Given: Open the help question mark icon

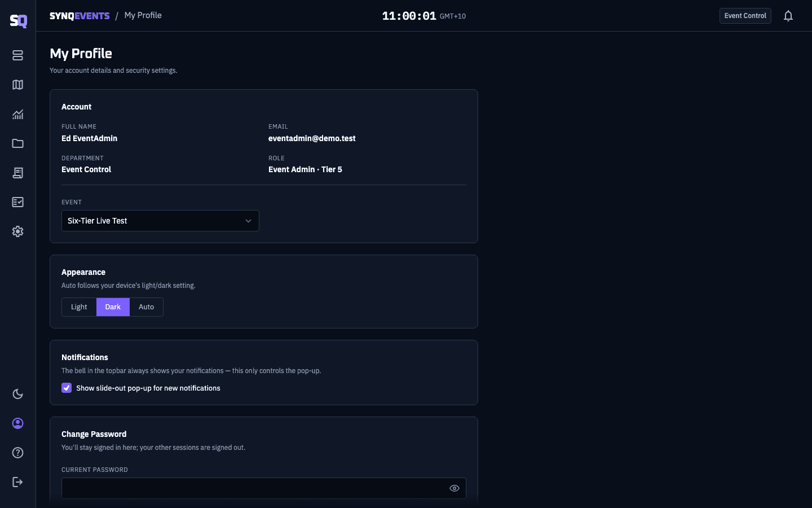Looking at the screenshot, I should point(18,453).
